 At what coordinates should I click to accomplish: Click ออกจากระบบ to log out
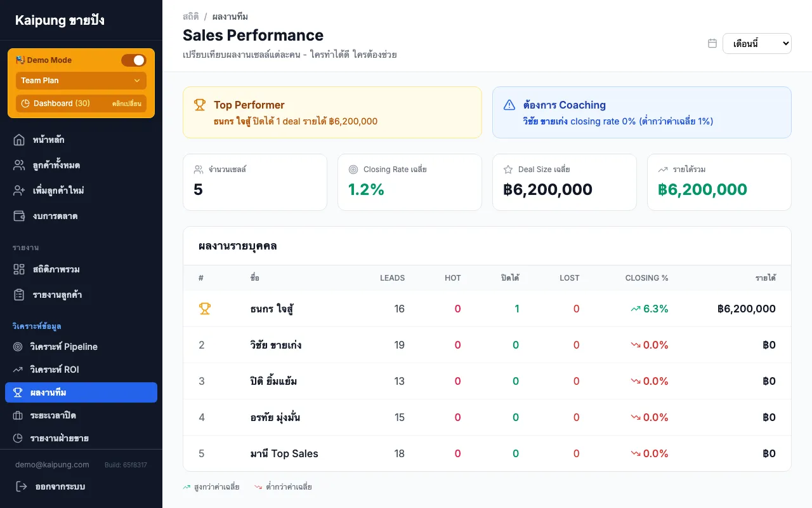(59, 486)
